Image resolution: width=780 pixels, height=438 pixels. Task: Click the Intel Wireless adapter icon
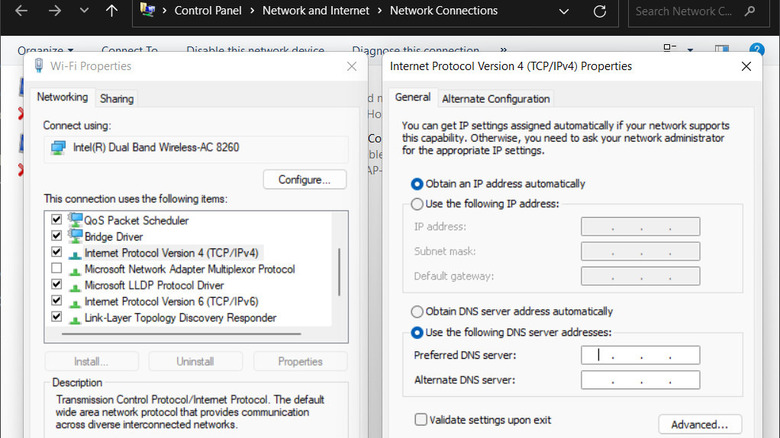point(58,148)
